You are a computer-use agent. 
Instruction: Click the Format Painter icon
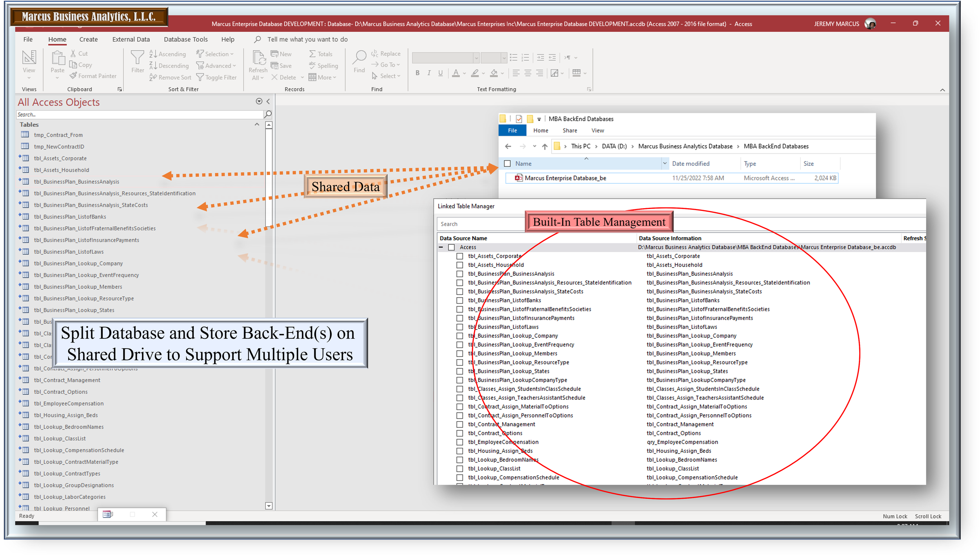click(73, 76)
